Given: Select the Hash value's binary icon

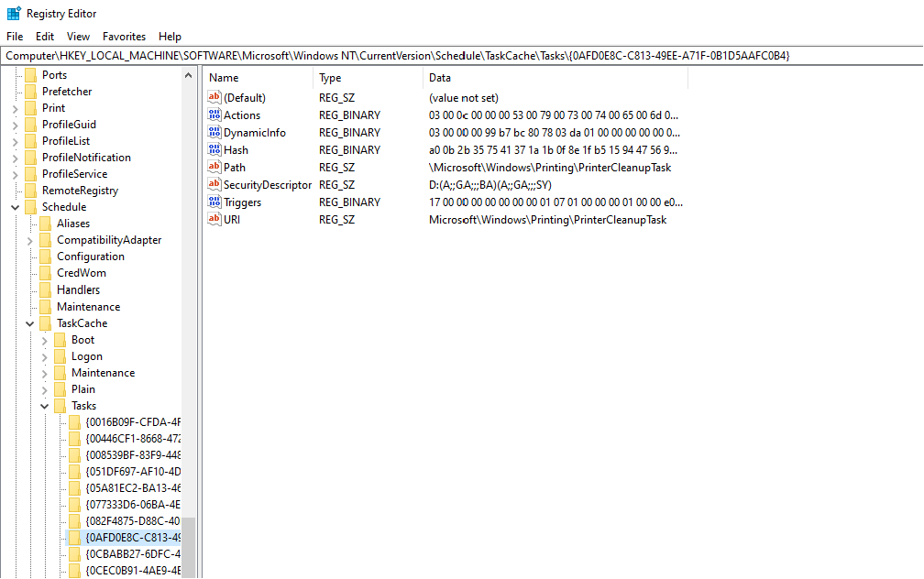Looking at the screenshot, I should 215,150.
